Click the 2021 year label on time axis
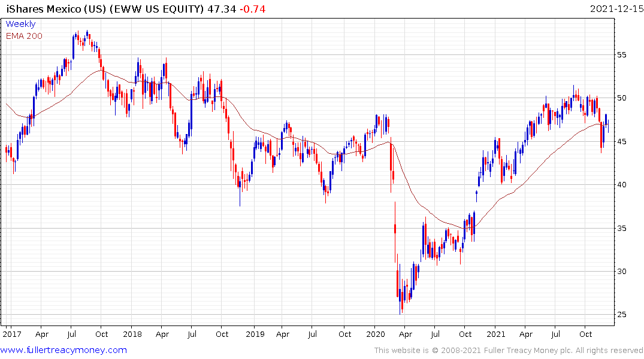 point(496,334)
